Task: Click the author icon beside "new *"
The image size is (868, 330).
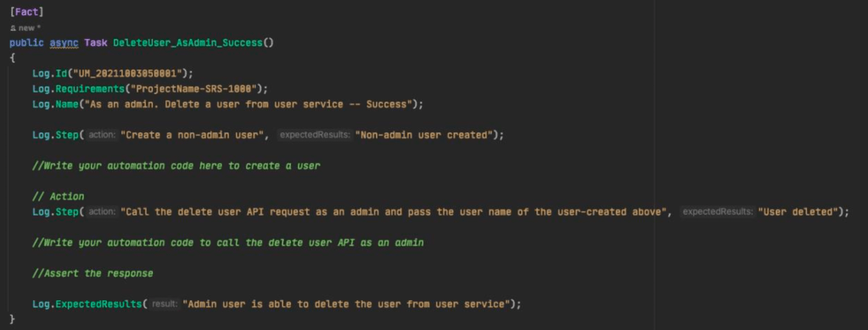Action: [x=13, y=28]
